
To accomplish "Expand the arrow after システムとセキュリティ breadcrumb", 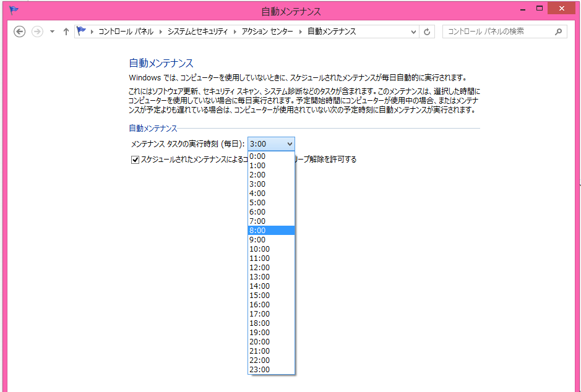I will (x=235, y=32).
